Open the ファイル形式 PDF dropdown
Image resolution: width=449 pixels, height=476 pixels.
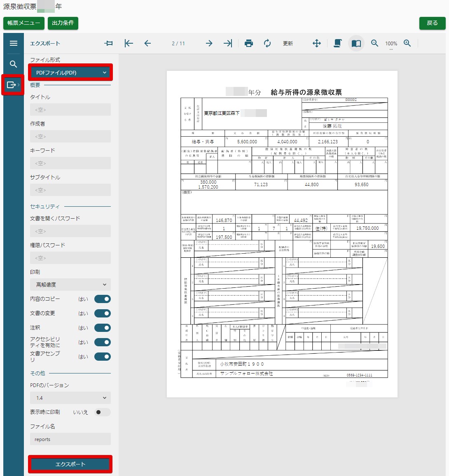[70, 72]
